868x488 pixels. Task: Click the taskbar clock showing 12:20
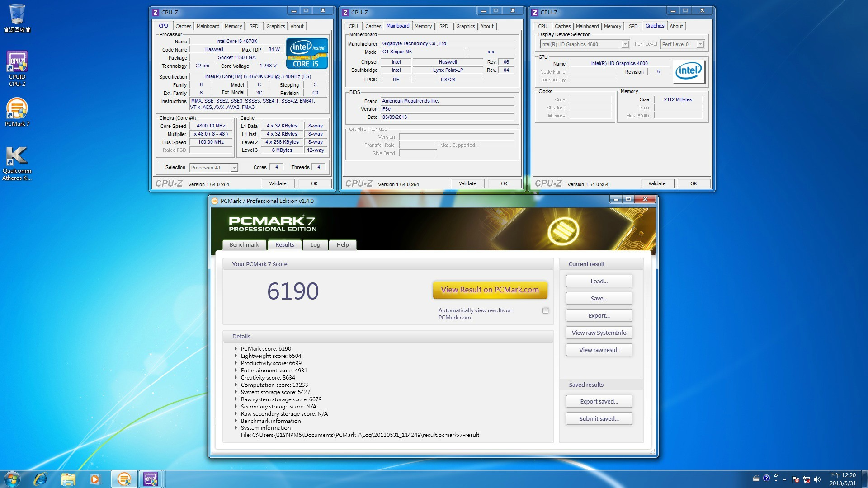tap(843, 479)
